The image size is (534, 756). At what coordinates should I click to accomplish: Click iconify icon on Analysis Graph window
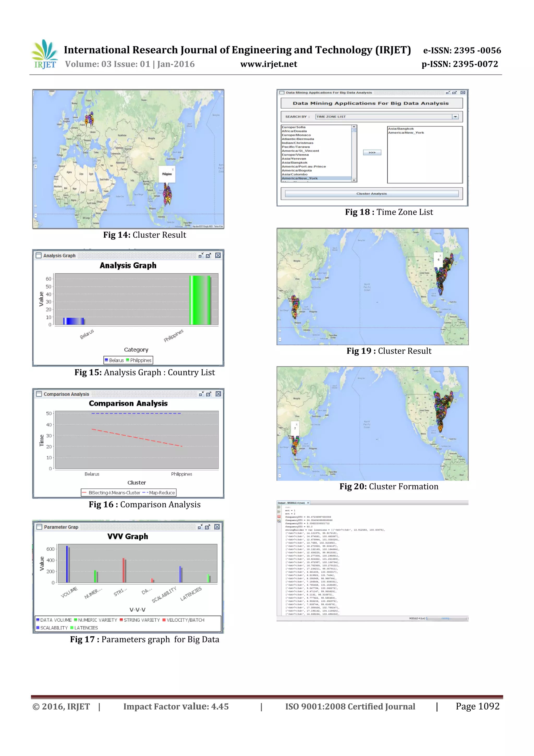[201, 255]
